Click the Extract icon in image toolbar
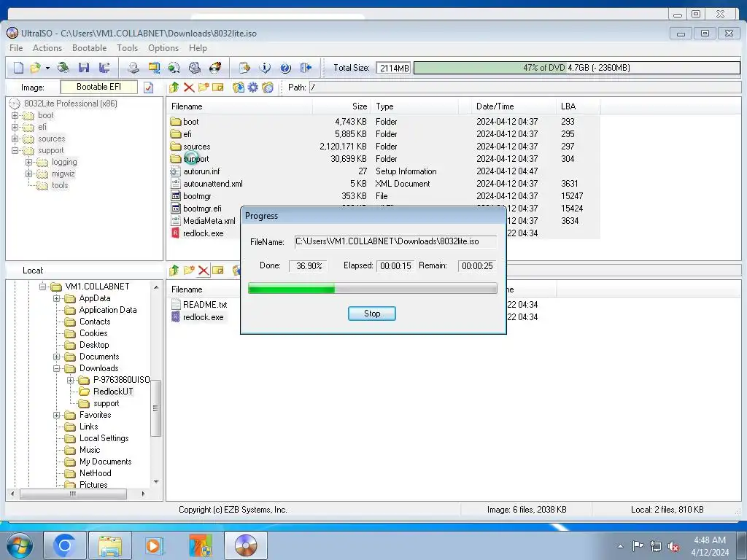The image size is (747, 560). click(239, 87)
